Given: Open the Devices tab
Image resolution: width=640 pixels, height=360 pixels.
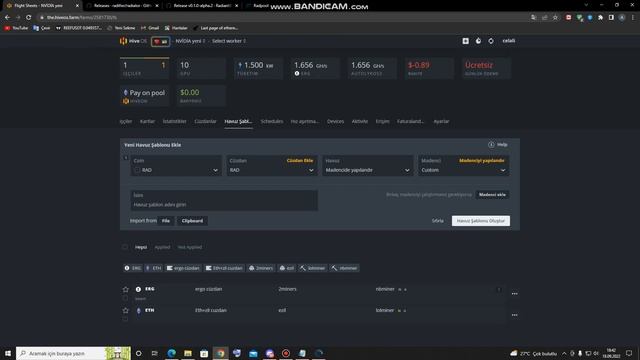Looking at the screenshot, I should 336,122.
